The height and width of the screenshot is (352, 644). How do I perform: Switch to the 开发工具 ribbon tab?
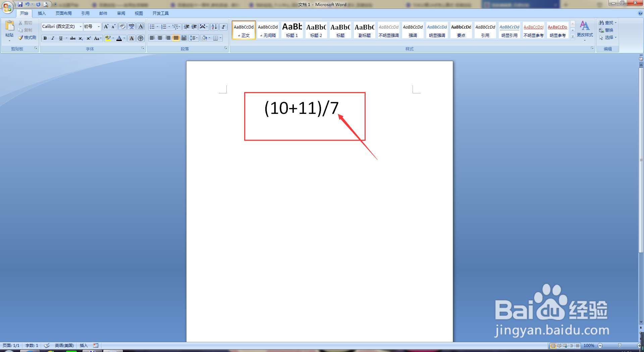pos(161,13)
